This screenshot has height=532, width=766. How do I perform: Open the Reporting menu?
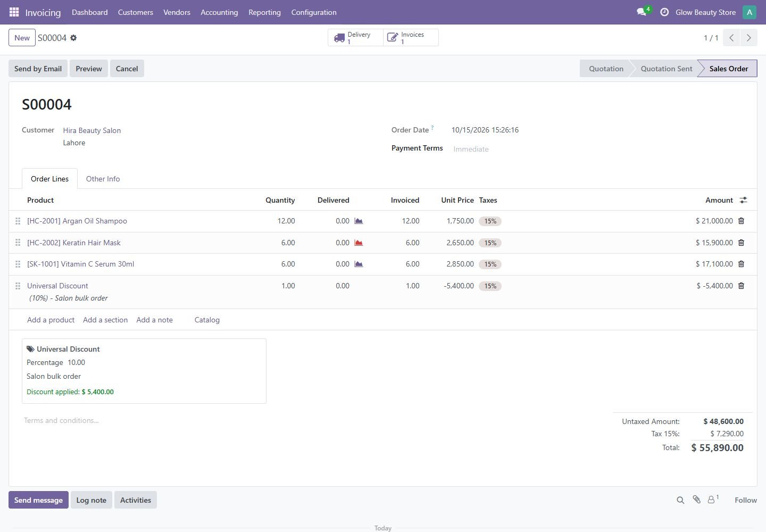pos(264,12)
